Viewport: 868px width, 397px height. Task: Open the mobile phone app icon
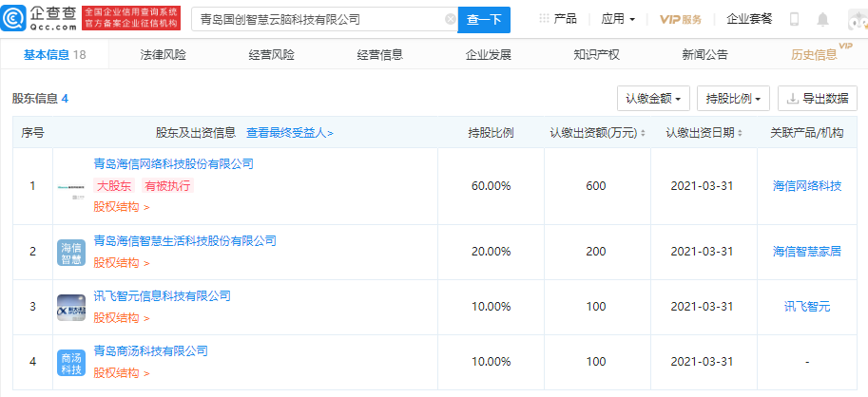pyautogui.click(x=795, y=19)
